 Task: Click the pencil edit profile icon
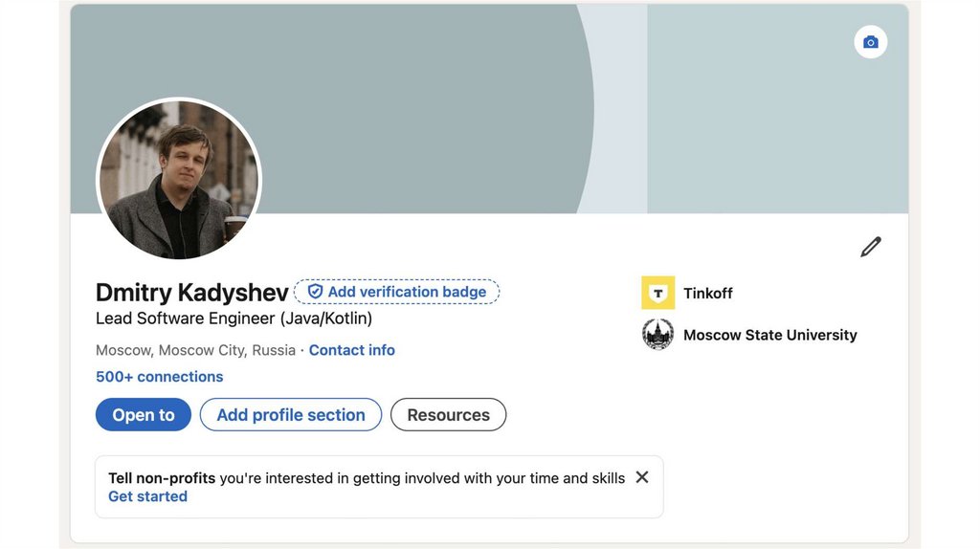pyautogui.click(x=870, y=248)
